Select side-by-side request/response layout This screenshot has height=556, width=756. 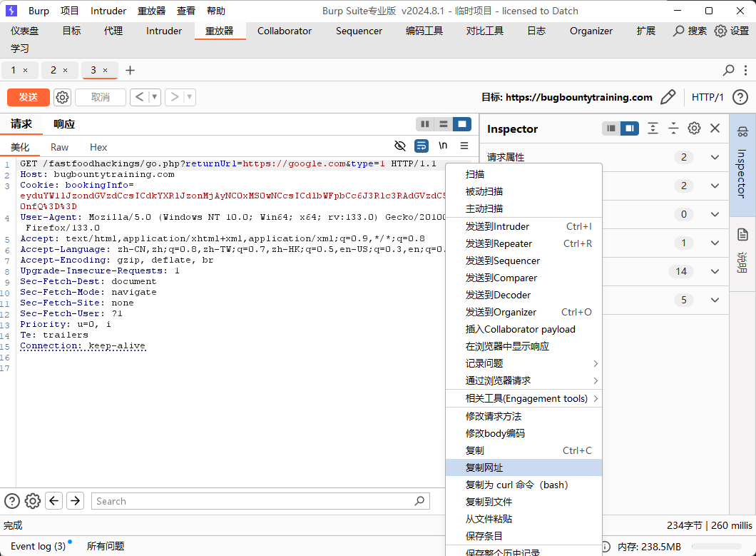(x=425, y=124)
